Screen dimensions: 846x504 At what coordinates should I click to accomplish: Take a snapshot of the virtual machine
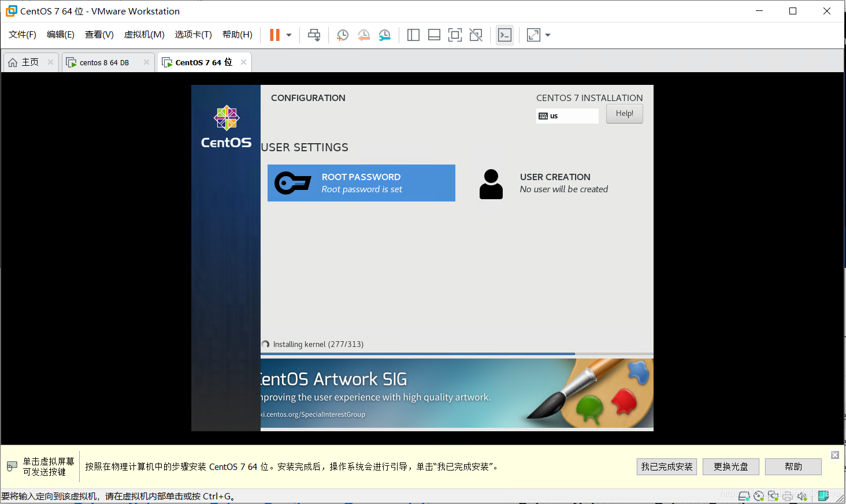[342, 35]
